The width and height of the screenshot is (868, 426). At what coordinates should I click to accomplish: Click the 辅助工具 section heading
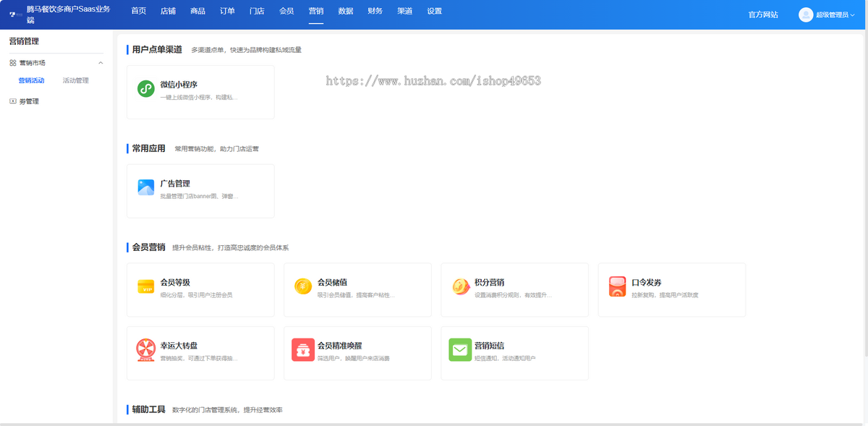point(148,409)
